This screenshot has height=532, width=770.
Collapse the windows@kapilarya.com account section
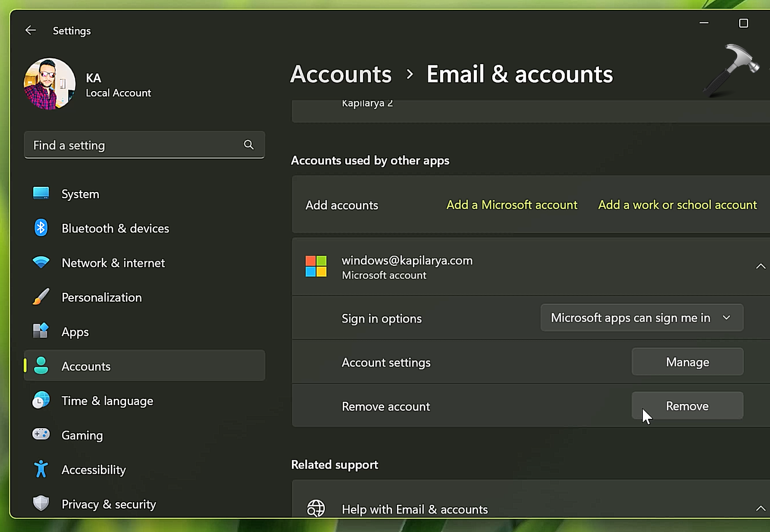pyautogui.click(x=760, y=266)
